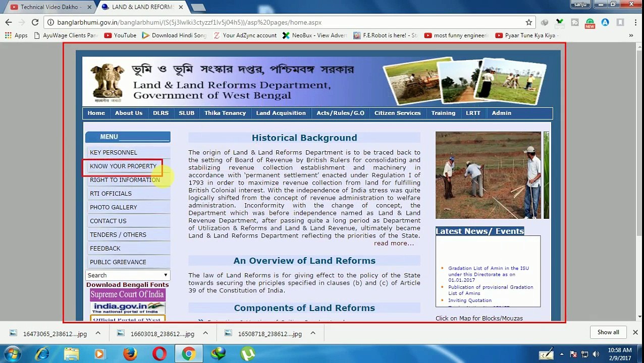Open the Admin menu item
The image size is (644, 363).
501,113
